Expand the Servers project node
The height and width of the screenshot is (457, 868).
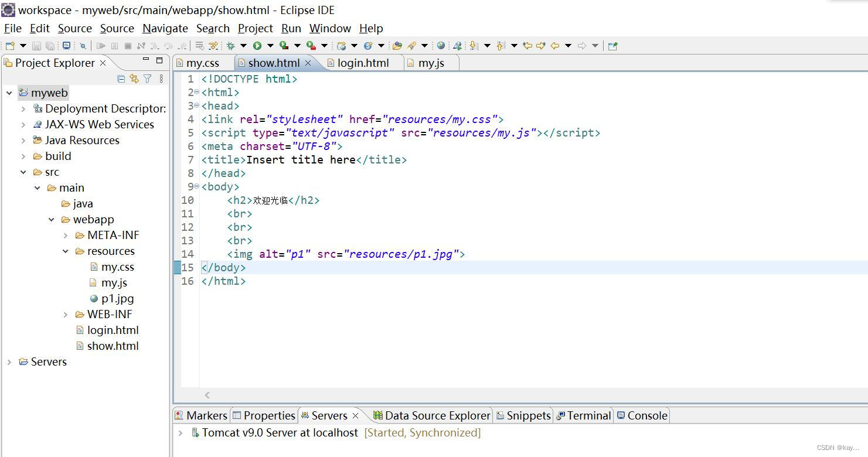pyautogui.click(x=9, y=361)
